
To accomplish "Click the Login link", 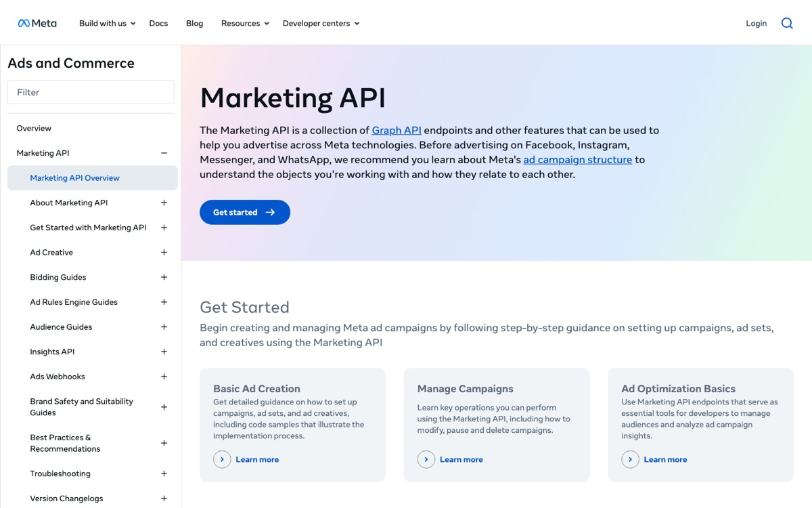I will 756,23.
